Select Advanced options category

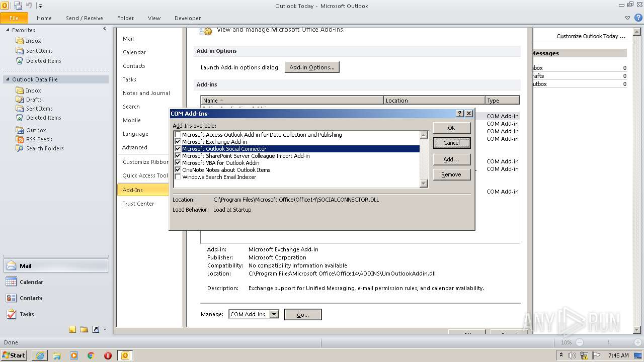point(135,147)
